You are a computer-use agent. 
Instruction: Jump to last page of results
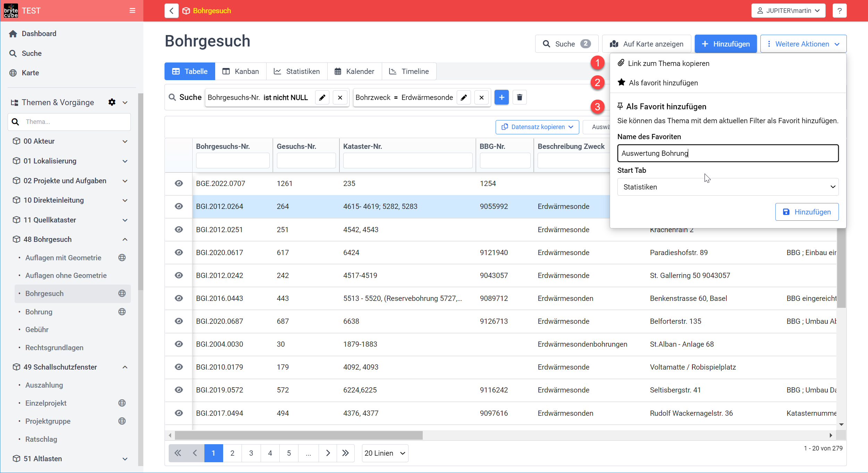[345, 453]
